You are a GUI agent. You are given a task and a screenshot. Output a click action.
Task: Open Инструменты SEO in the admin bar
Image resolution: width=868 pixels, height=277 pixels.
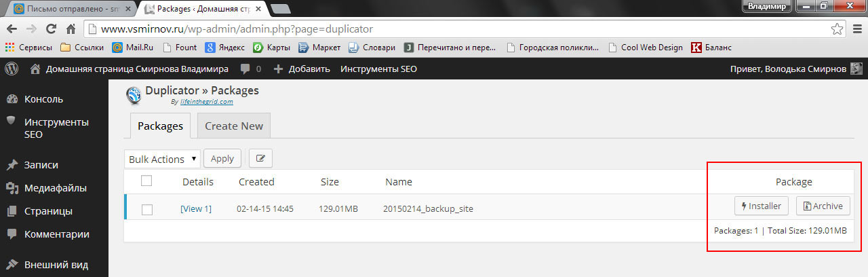coord(378,69)
